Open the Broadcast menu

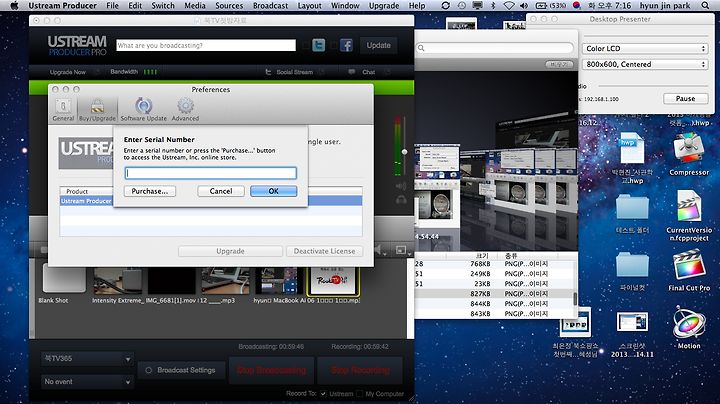point(270,6)
